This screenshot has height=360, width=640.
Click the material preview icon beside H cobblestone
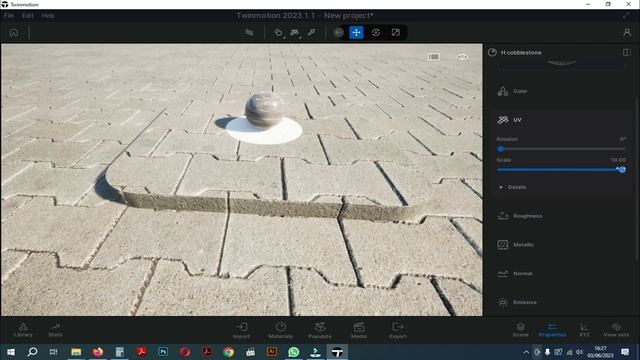click(x=492, y=52)
